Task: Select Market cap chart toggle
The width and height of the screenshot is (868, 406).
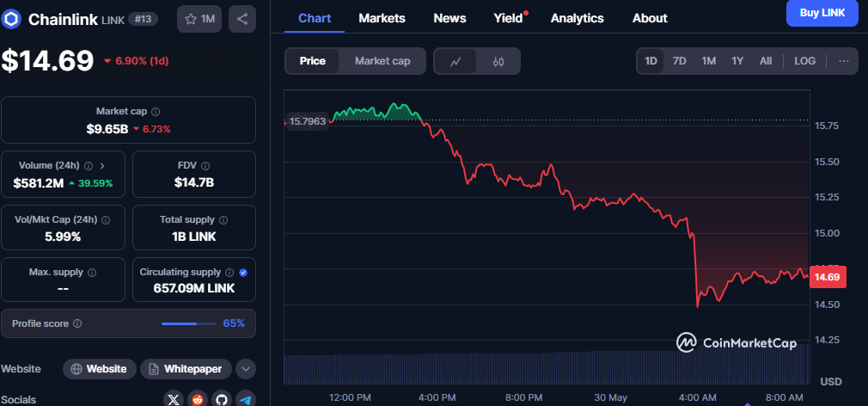Action: [x=382, y=61]
